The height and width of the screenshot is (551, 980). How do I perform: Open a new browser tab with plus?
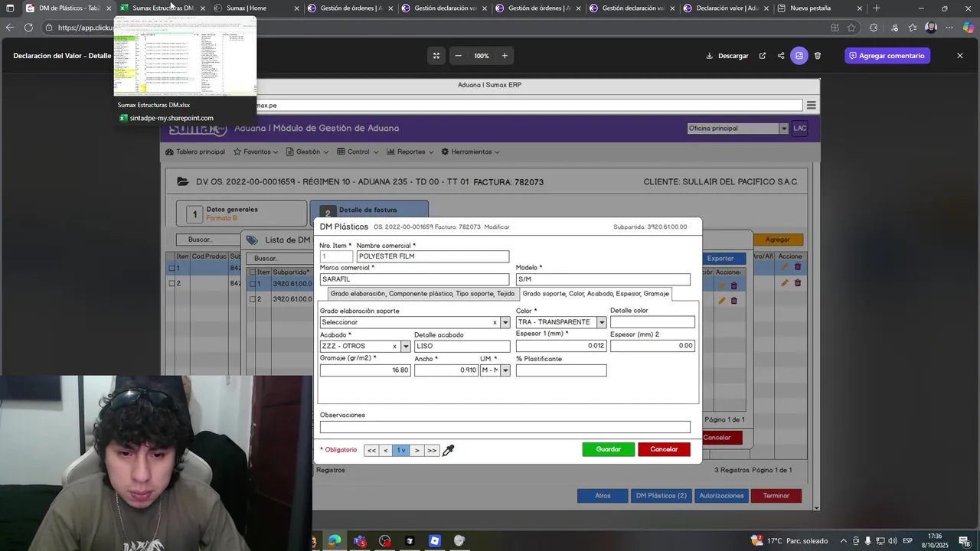pyautogui.click(x=877, y=8)
